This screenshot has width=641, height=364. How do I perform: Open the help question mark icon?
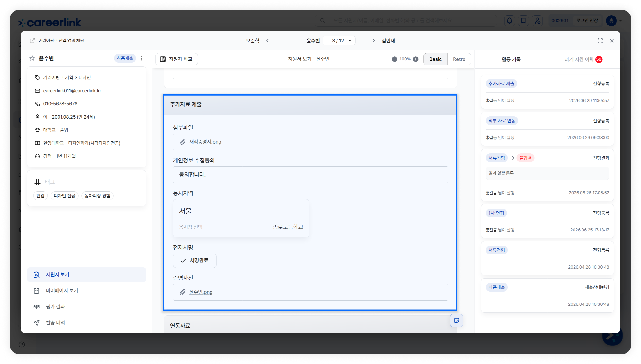pyautogui.click(x=22, y=345)
